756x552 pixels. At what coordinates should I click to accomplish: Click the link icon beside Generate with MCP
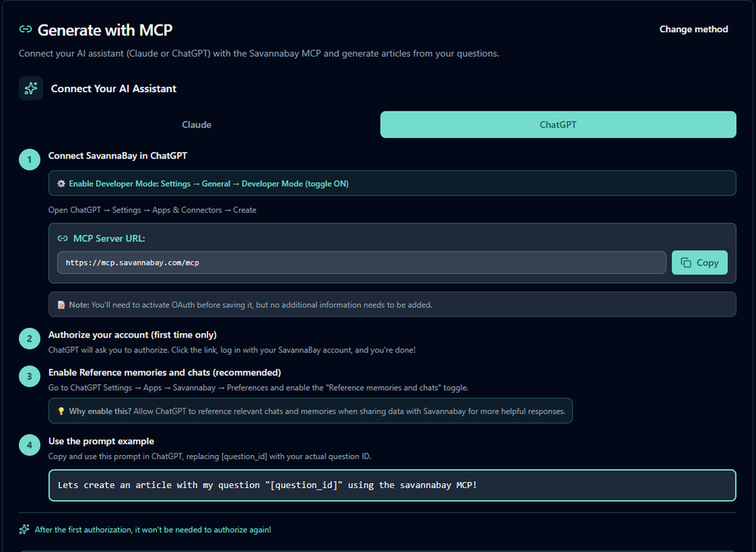[25, 30]
